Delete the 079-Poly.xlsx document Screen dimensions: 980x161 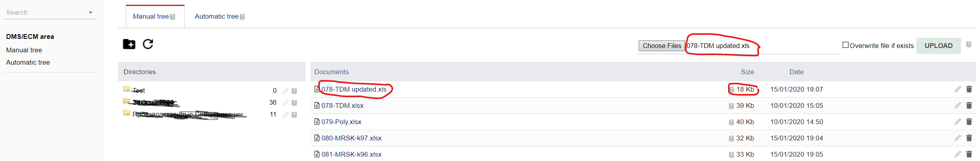[x=969, y=122]
